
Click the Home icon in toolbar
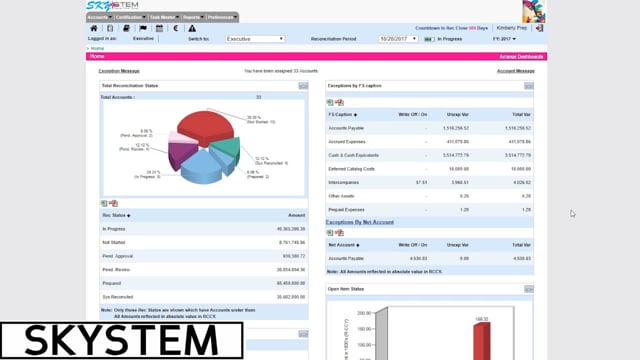click(x=93, y=28)
